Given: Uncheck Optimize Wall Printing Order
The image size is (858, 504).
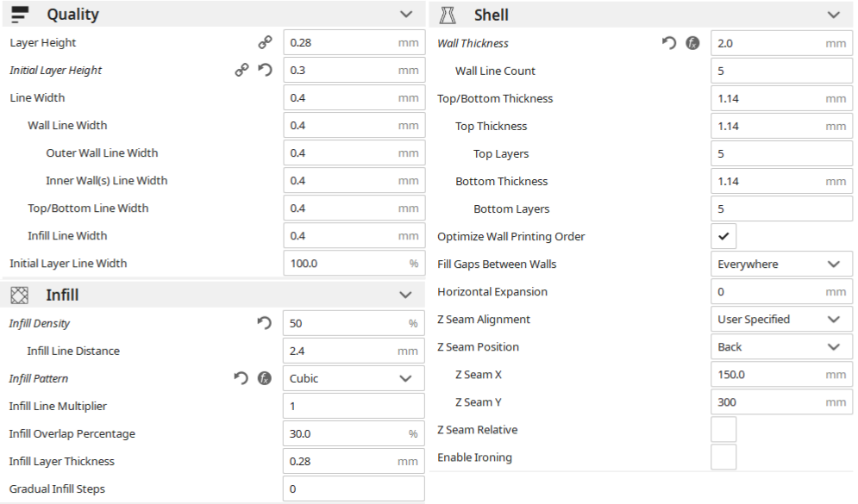Looking at the screenshot, I should (x=724, y=236).
